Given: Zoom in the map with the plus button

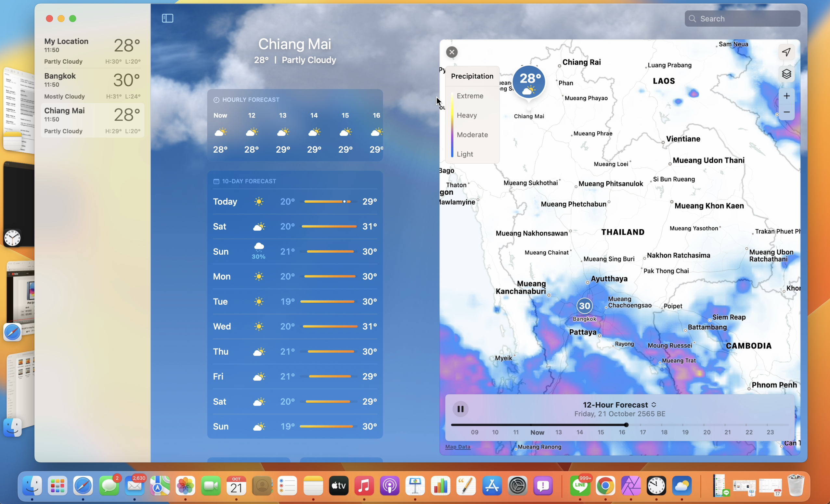Looking at the screenshot, I should [x=786, y=96].
